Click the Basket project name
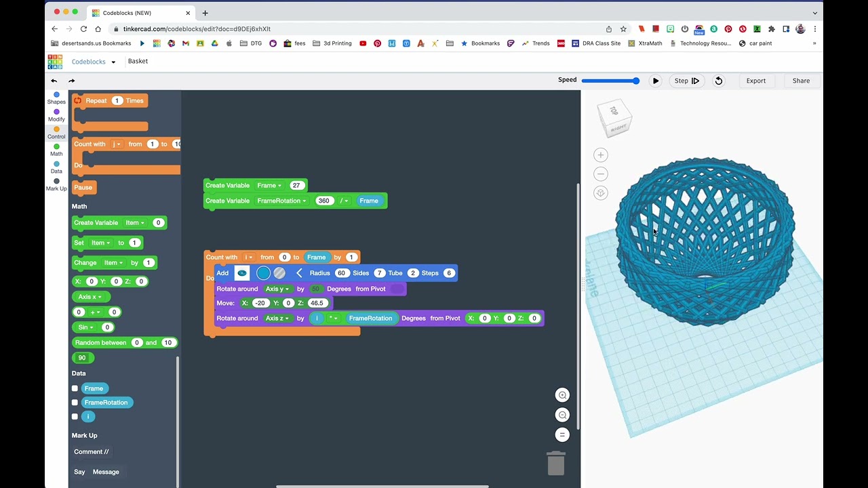 (138, 61)
